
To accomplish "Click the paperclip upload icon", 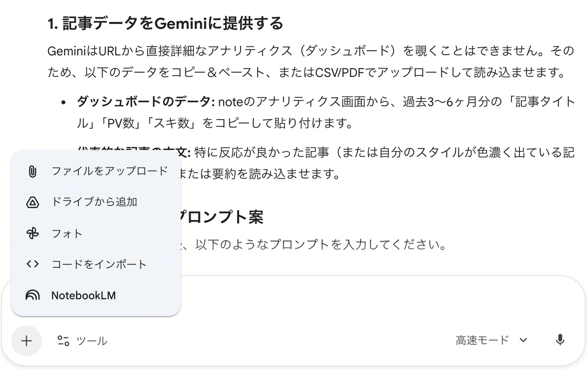I will pos(32,172).
